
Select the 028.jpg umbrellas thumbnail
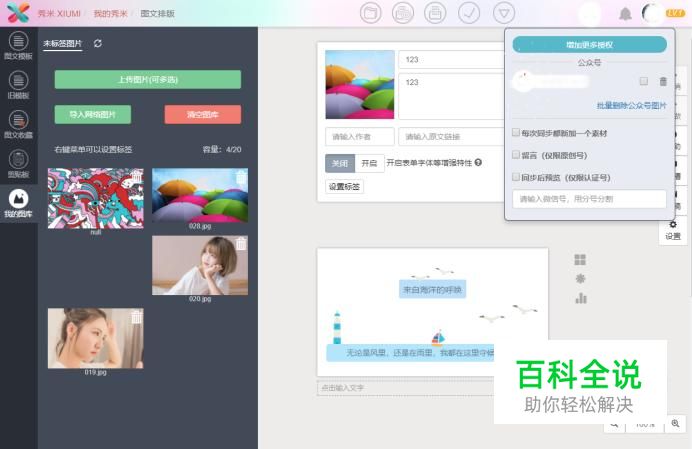point(200,195)
